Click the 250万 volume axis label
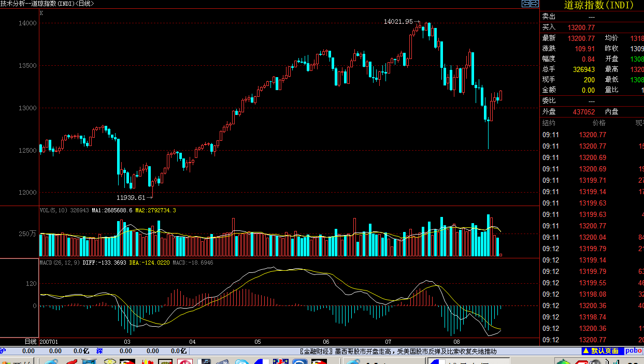 coord(28,234)
